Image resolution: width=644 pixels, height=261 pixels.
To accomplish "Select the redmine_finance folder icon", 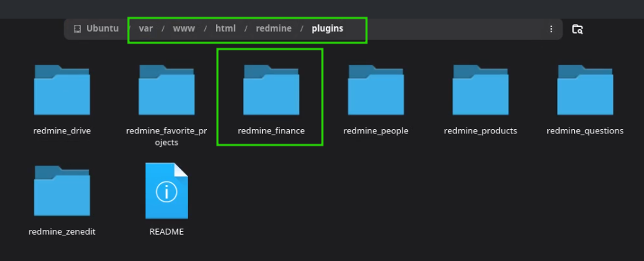I will pyautogui.click(x=271, y=90).
